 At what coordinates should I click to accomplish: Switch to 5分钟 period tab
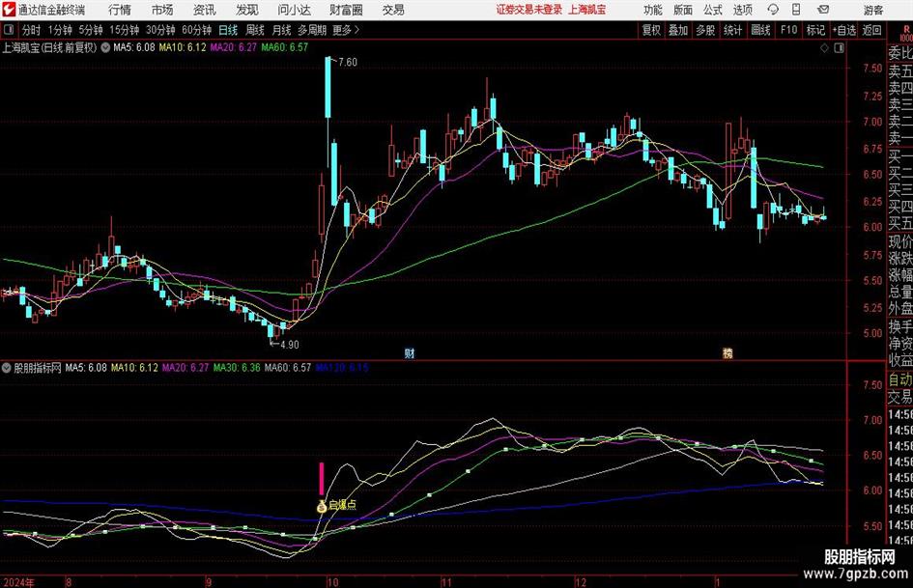click(91, 30)
